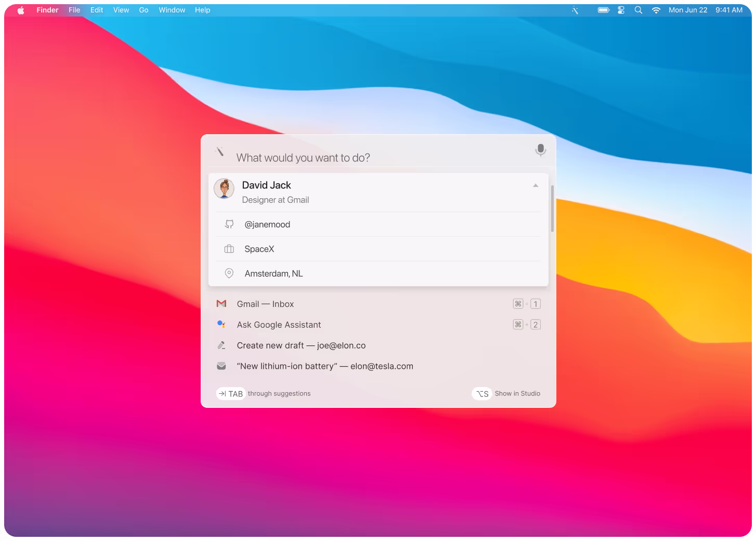Image resolution: width=756 pixels, height=541 pixels.
Task: Open the Gmail — Inbox suggestion
Action: coord(379,304)
